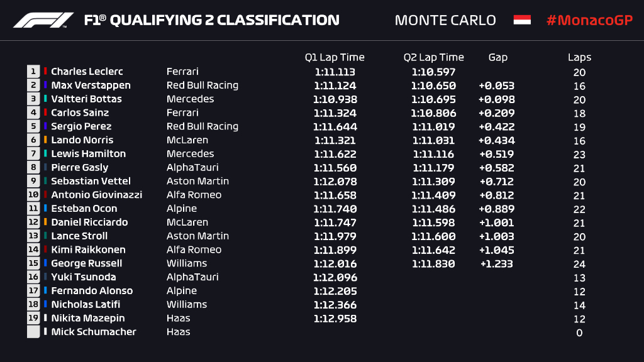Viewport: 644px width, 362px height.
Task: Click driver name Max Verstappen
Action: pyautogui.click(x=91, y=85)
